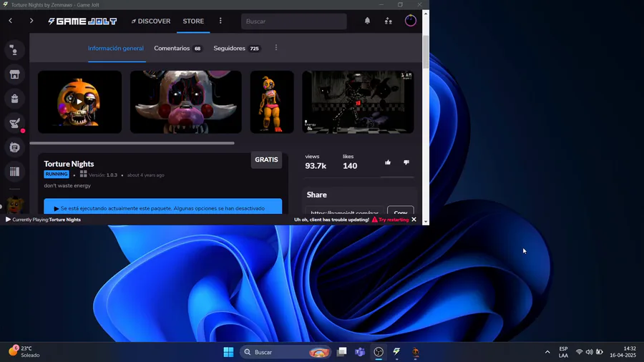The height and width of the screenshot is (362, 644).
Task: Dismiss the update trouble message
Action: pos(414,220)
